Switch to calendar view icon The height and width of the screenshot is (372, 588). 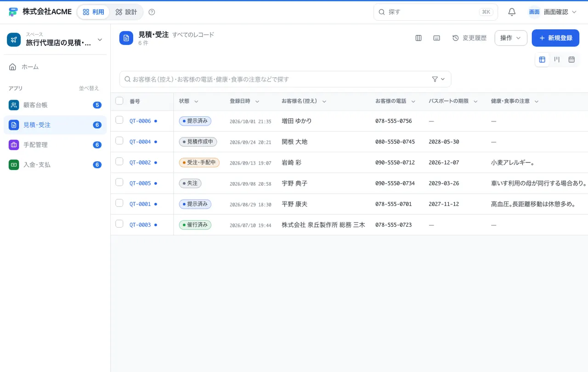[x=571, y=59]
